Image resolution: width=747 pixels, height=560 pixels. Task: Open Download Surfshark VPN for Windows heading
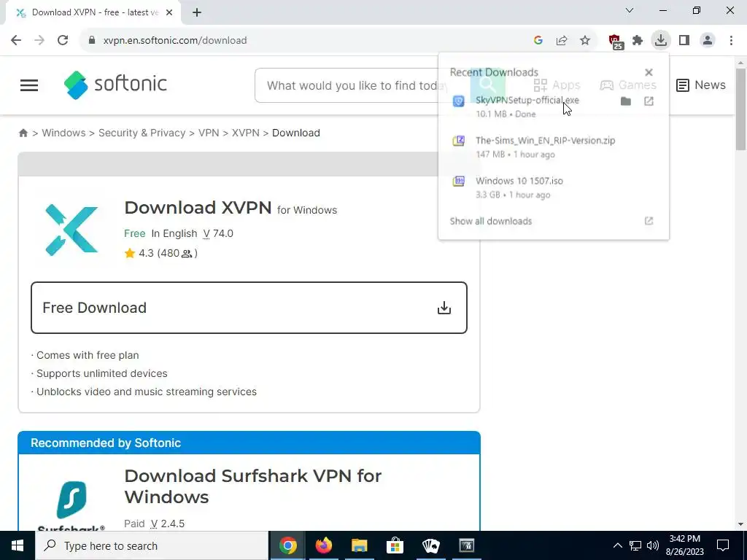pyautogui.click(x=253, y=486)
